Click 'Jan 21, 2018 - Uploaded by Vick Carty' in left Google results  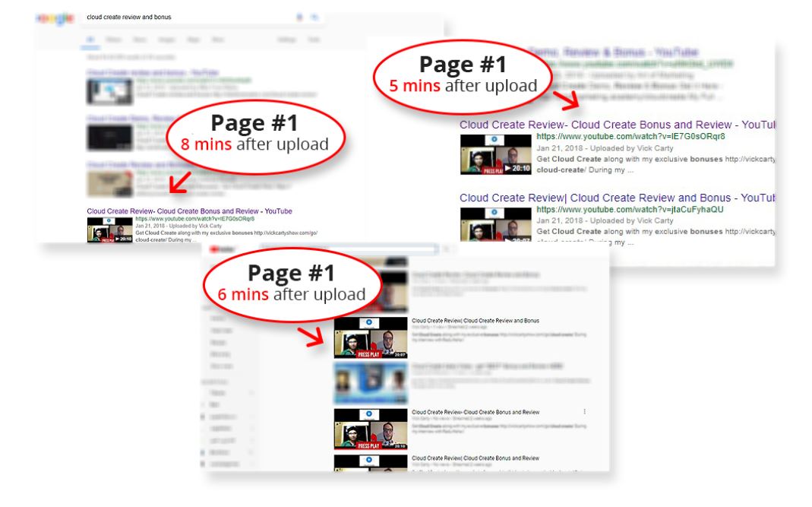click(179, 226)
